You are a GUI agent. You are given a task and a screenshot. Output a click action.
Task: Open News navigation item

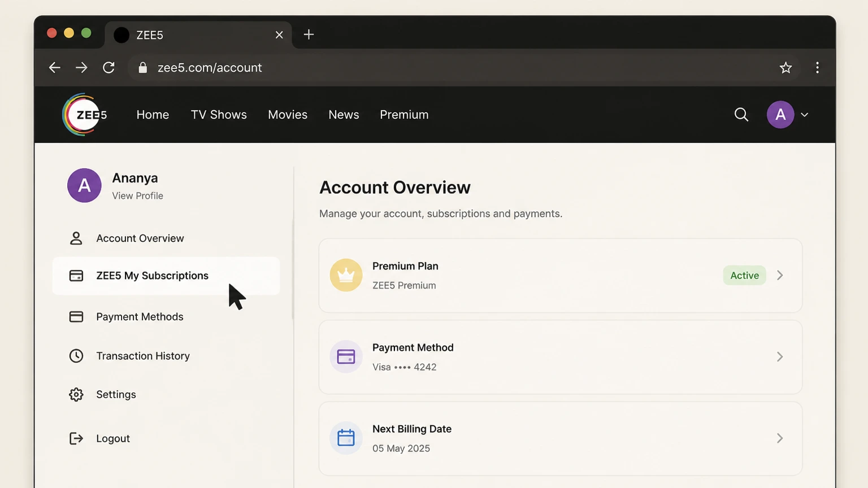click(x=344, y=115)
